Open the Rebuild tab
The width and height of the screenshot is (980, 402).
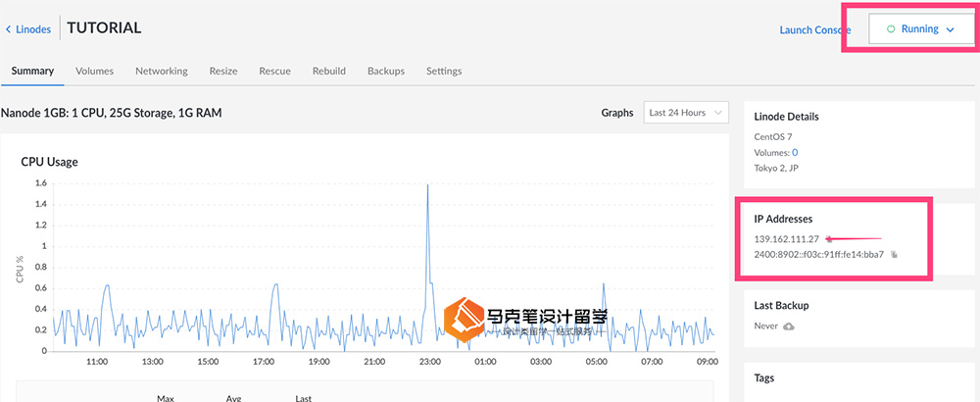(328, 72)
